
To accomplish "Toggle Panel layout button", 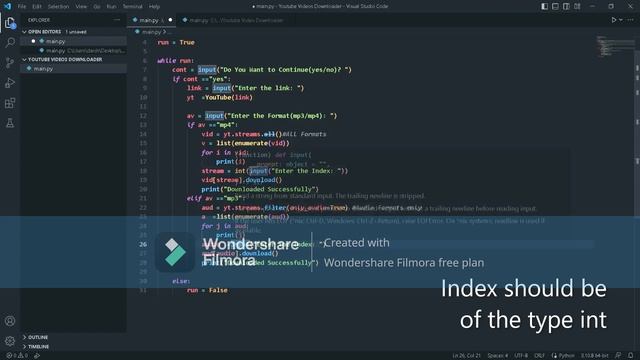I will point(556,6).
